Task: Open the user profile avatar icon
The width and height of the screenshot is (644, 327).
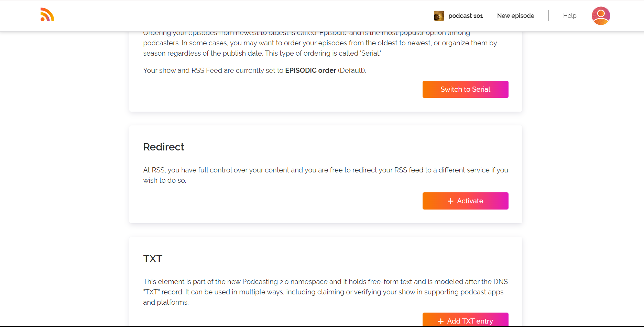Action: tap(601, 16)
